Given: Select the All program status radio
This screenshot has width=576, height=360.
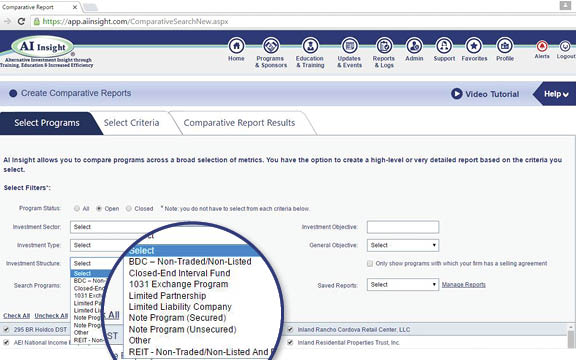Looking at the screenshot, I should 77,208.
